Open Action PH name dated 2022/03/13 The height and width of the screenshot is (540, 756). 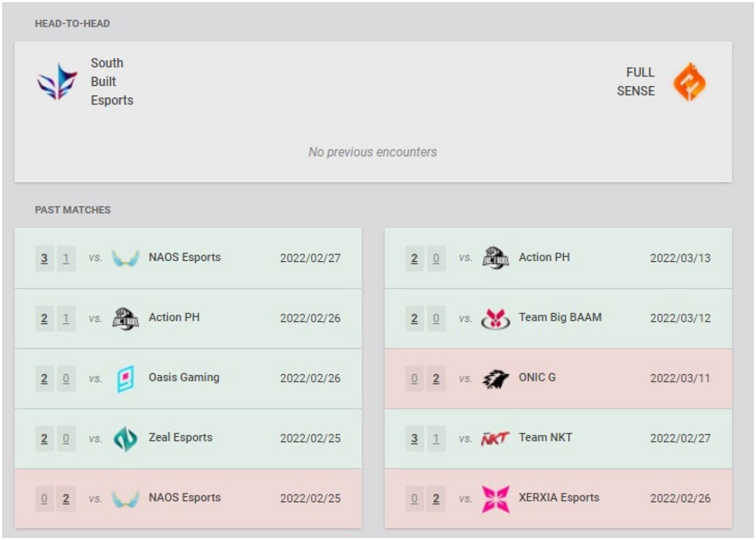544,257
